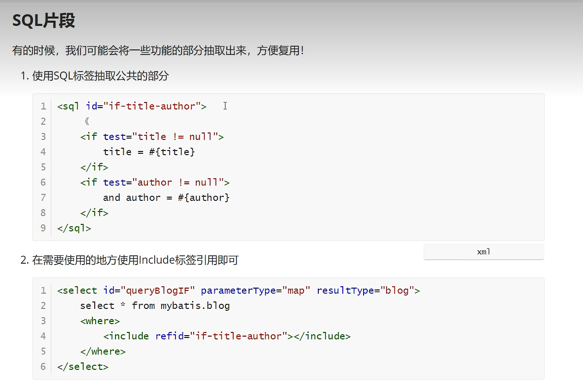
Task: Click the paragraph starting with 有的时候
Action: (x=158, y=50)
